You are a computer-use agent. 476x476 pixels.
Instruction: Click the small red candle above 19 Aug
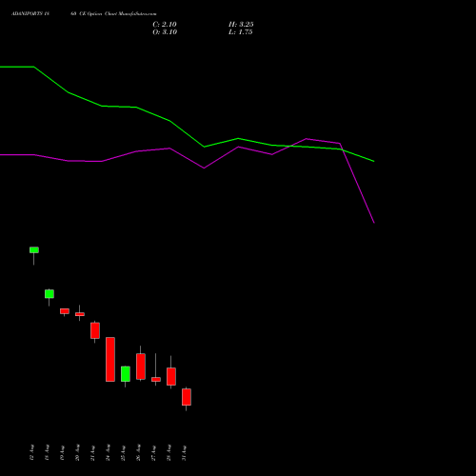pos(65,311)
